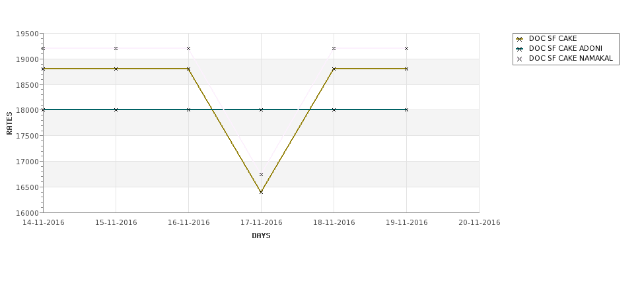Click NAMAKAL data point on 15-11-2016

116,48
